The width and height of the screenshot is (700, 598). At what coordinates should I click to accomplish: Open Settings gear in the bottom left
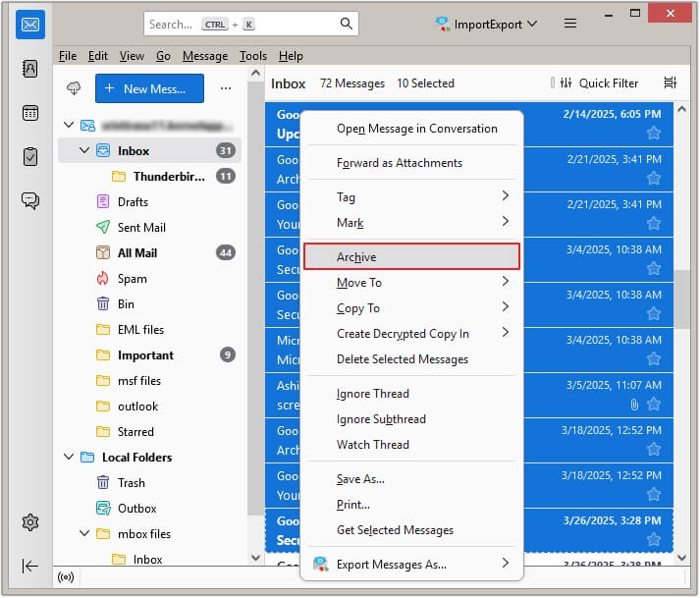(x=29, y=522)
